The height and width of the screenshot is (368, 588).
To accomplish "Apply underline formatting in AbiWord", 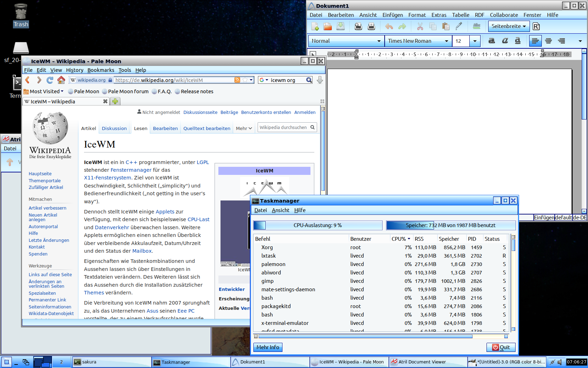I will tap(518, 41).
